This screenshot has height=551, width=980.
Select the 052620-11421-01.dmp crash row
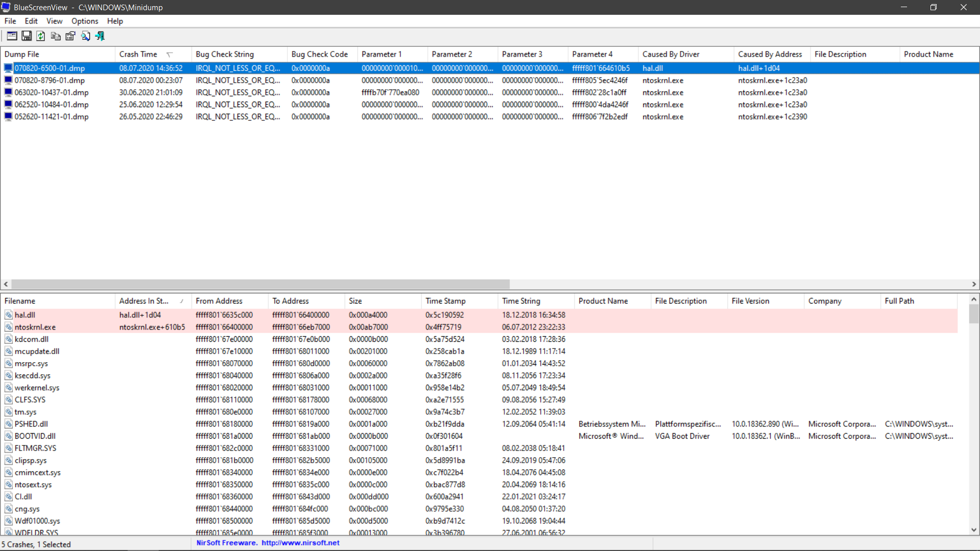click(x=52, y=117)
